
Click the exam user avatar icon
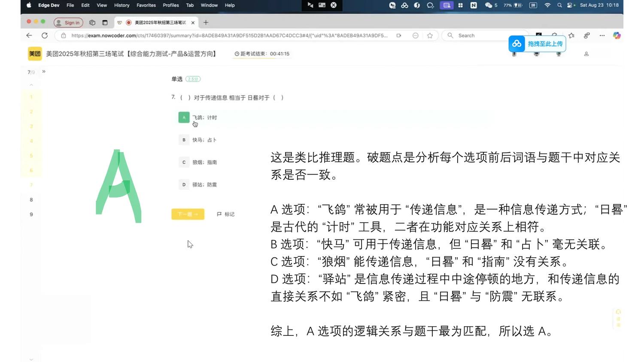[x=586, y=54]
